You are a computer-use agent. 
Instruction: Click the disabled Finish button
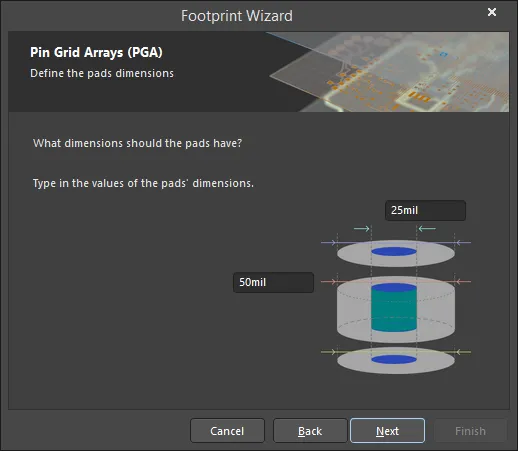[470, 431]
